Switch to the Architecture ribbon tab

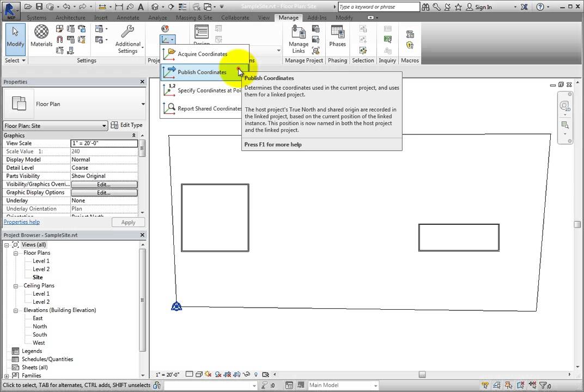(70, 17)
